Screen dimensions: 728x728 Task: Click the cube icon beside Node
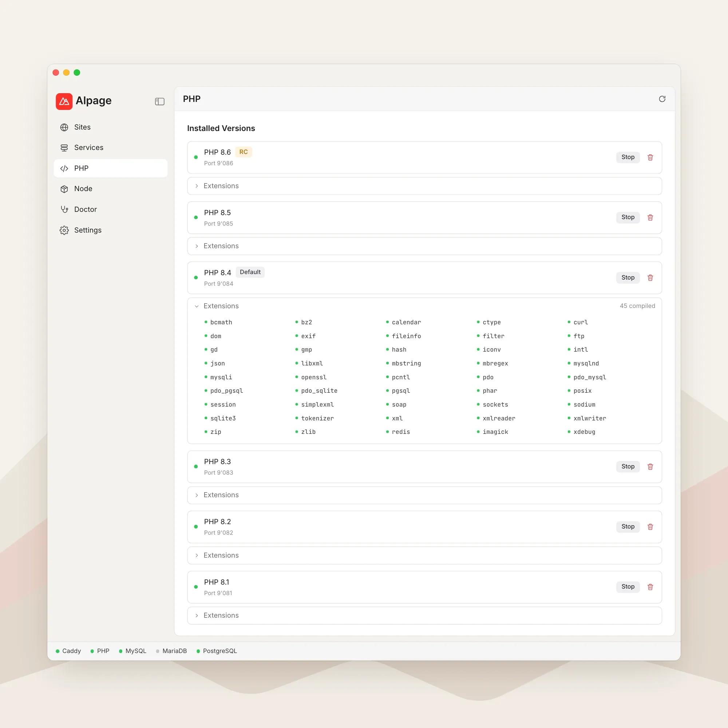click(64, 189)
